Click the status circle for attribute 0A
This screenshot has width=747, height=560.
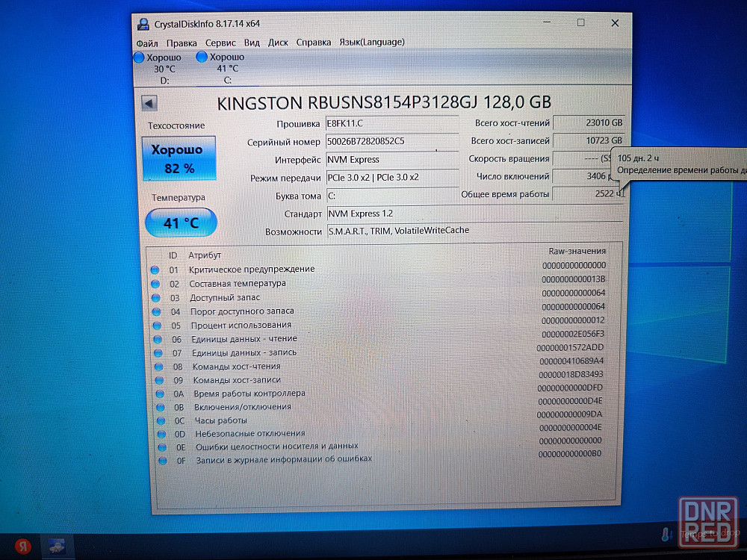coord(160,393)
